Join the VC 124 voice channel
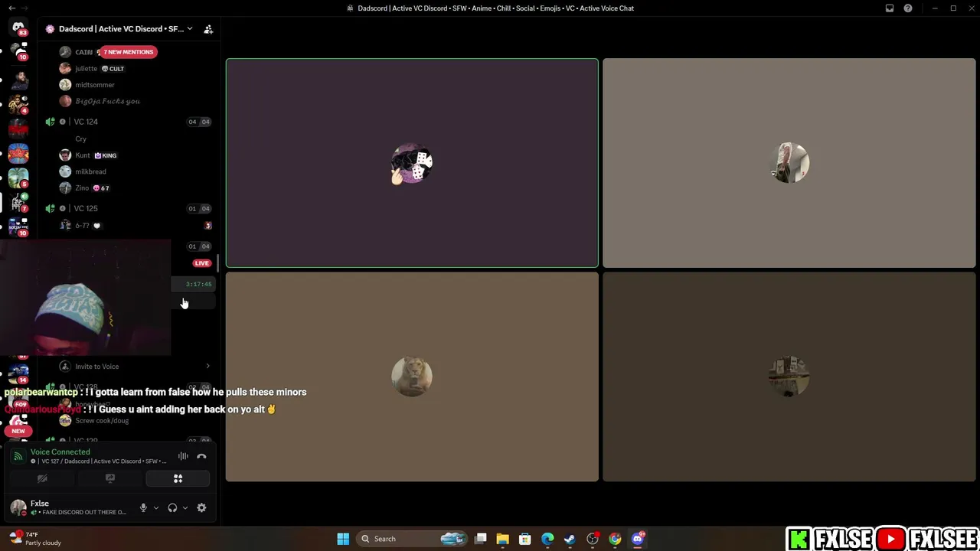Image resolution: width=980 pixels, height=551 pixels. click(86, 122)
